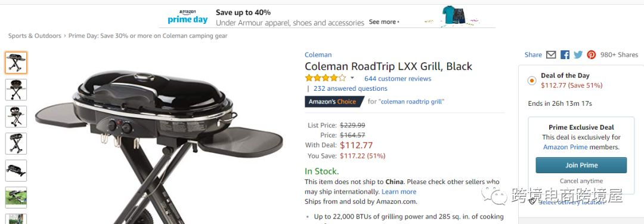Screen dimensions: 644x224
Task: Open the Coleman brand link
Action: click(x=318, y=55)
